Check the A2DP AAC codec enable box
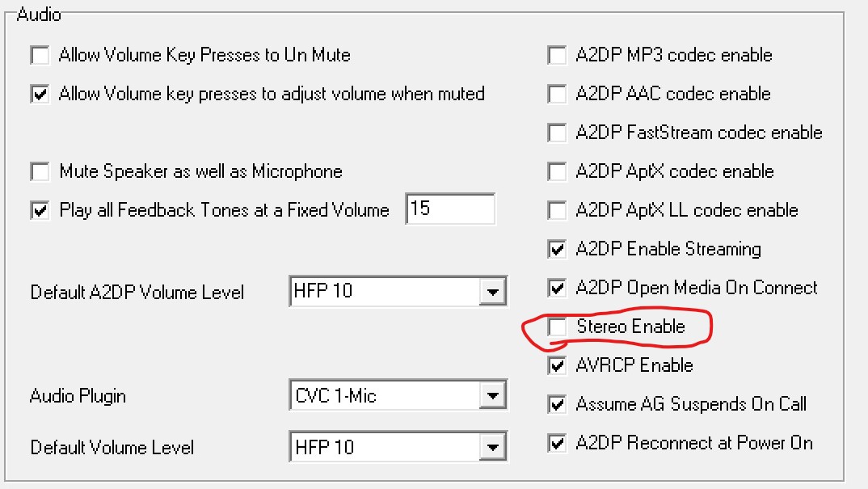868x489 pixels. tap(557, 95)
